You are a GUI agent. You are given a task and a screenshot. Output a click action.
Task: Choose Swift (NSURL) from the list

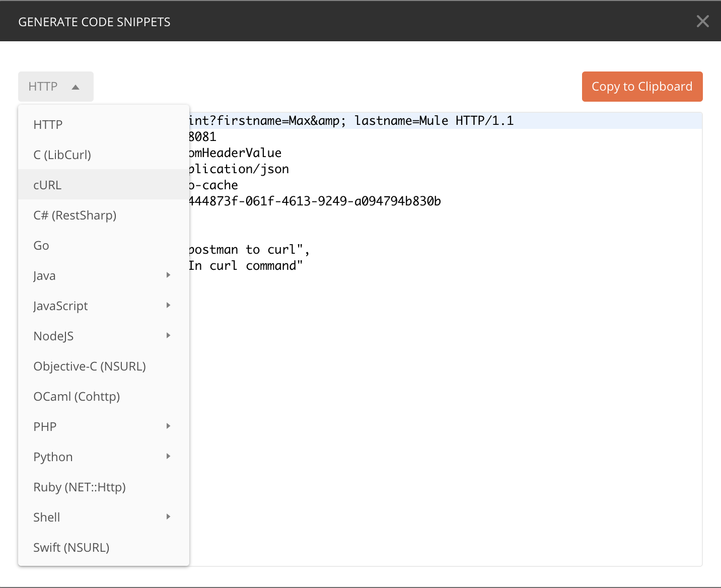pyautogui.click(x=71, y=548)
